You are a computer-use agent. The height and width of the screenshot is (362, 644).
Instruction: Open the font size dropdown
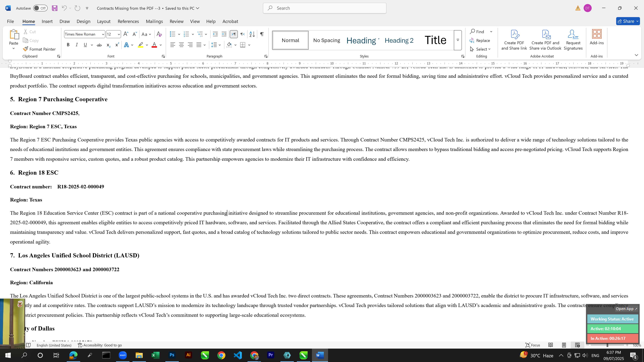119,34
